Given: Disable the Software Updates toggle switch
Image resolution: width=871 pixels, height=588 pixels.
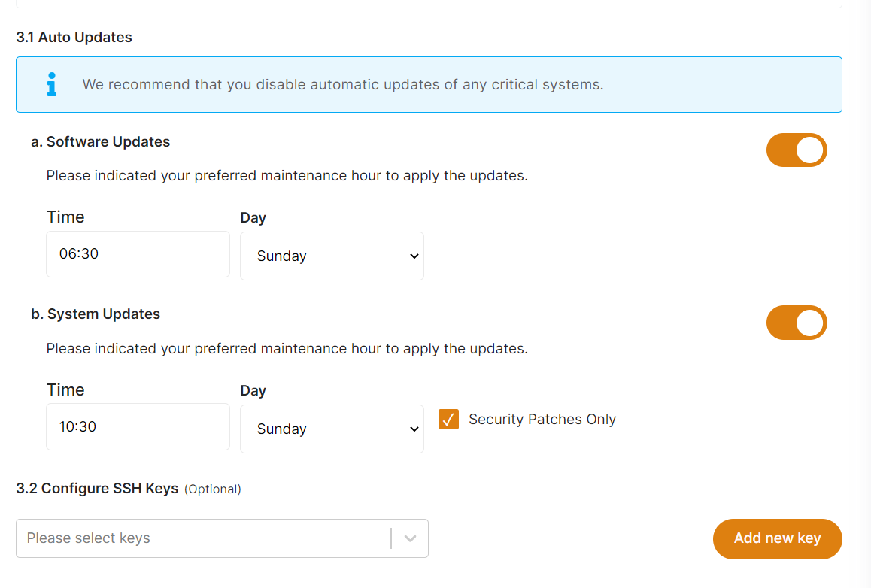Looking at the screenshot, I should coord(796,150).
